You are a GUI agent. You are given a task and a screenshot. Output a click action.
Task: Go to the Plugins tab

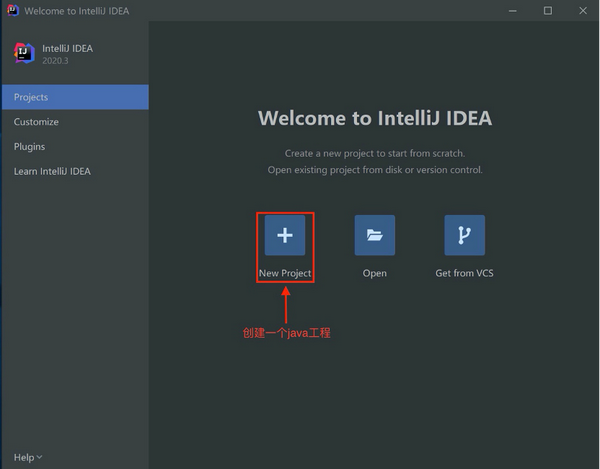click(x=29, y=147)
